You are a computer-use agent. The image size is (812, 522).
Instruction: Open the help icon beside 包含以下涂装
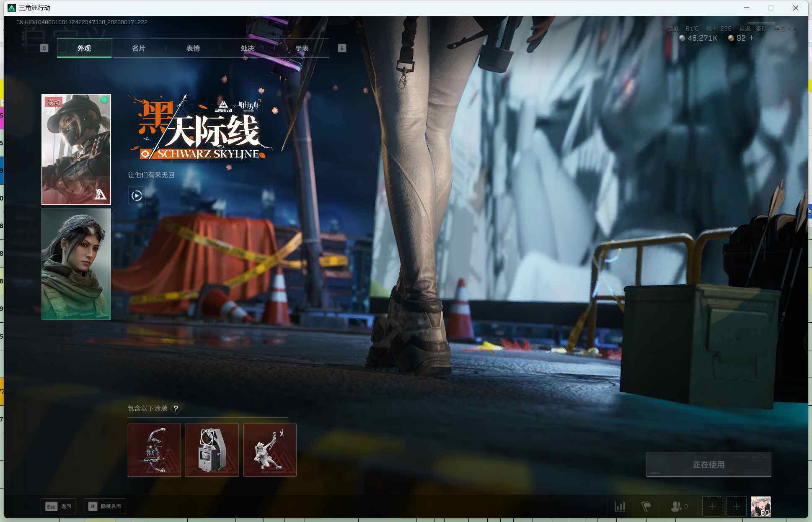point(176,408)
